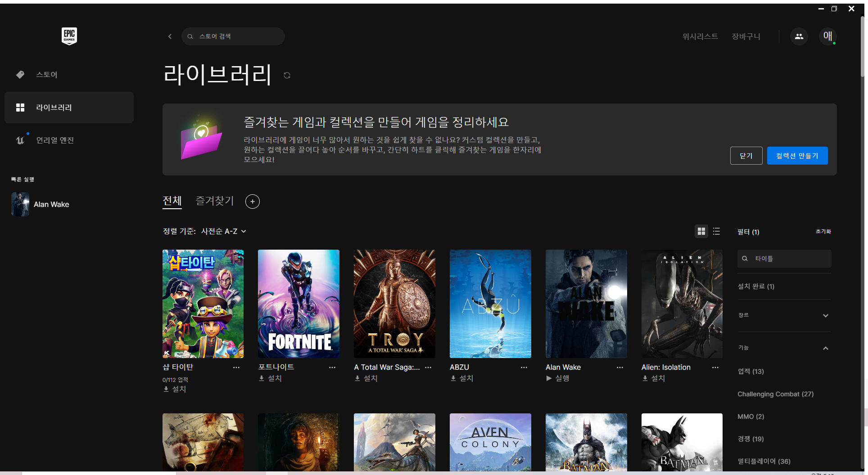Launch Alan Wake from quick launch icon
Screen dimensions: 868x475
click(20, 204)
